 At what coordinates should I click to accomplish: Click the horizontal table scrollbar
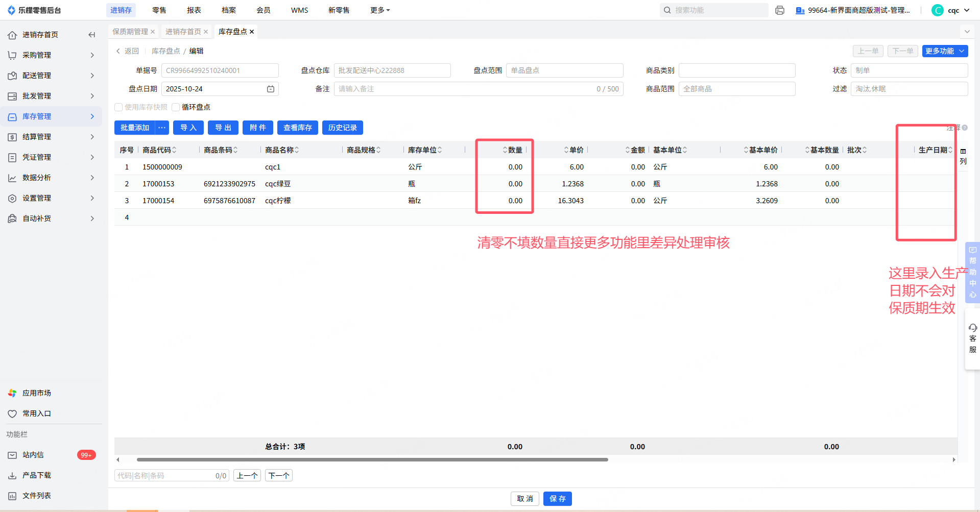tap(372, 459)
